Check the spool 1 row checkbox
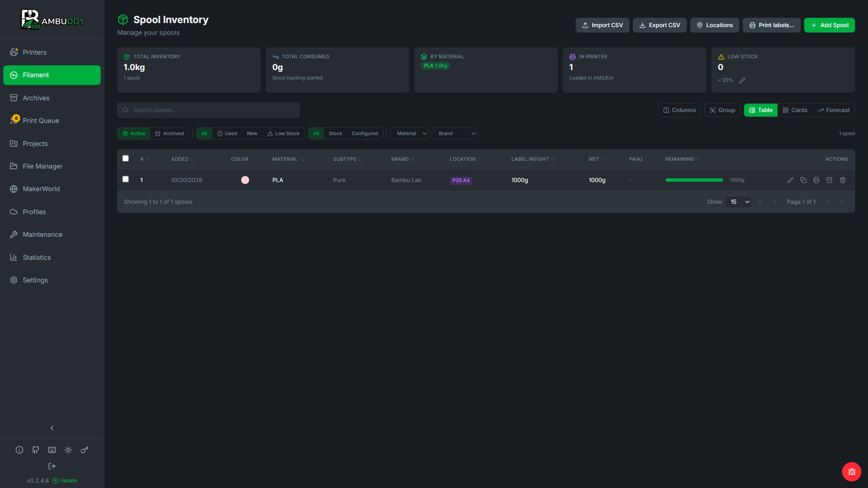This screenshot has height=488, width=868. pyautogui.click(x=126, y=179)
